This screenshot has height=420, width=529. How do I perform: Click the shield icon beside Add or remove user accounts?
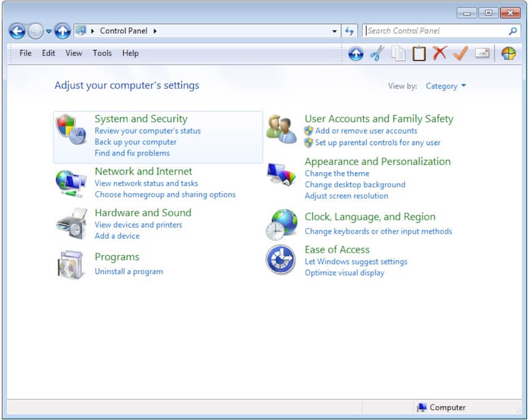pos(308,131)
